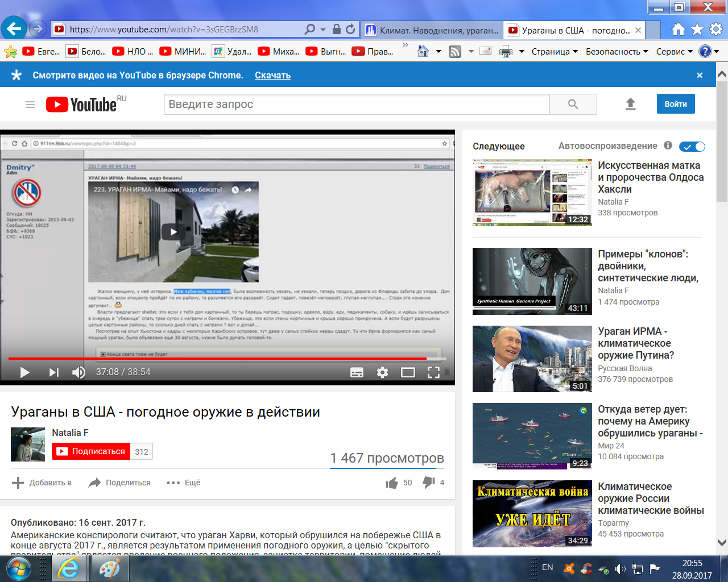Refresh the page with reload icon

(350, 29)
